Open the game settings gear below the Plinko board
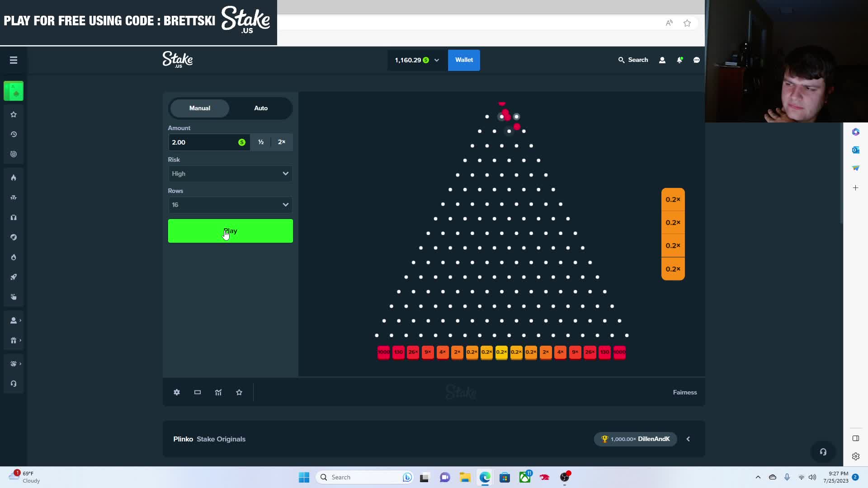This screenshot has height=488, width=868. (176, 392)
